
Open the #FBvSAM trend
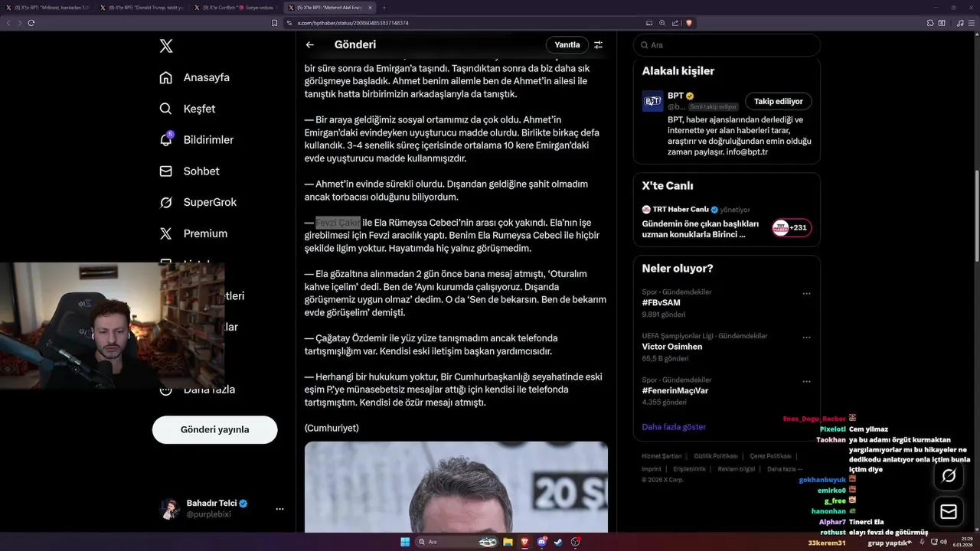coord(661,302)
